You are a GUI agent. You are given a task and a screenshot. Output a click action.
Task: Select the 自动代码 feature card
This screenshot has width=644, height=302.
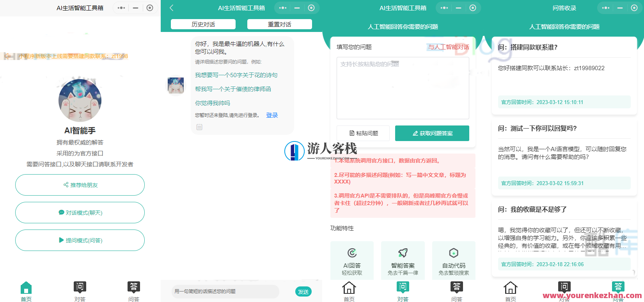pyautogui.click(x=454, y=260)
